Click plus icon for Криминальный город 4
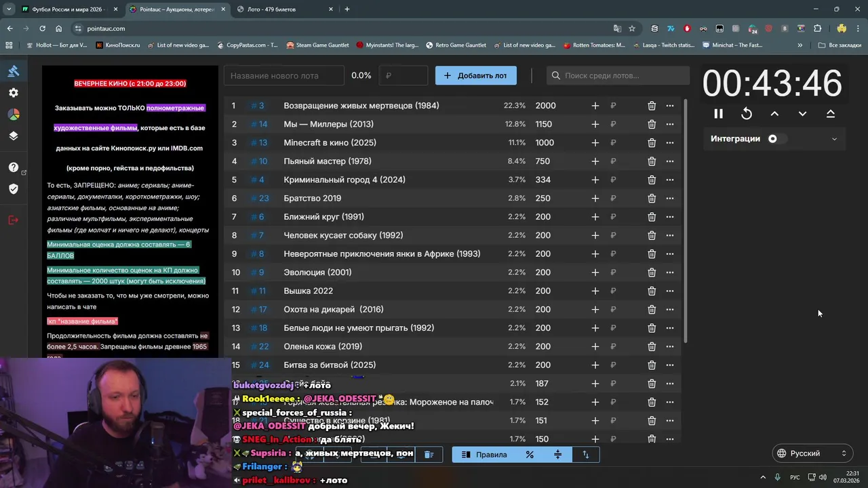This screenshot has height=488, width=868. coord(595,180)
